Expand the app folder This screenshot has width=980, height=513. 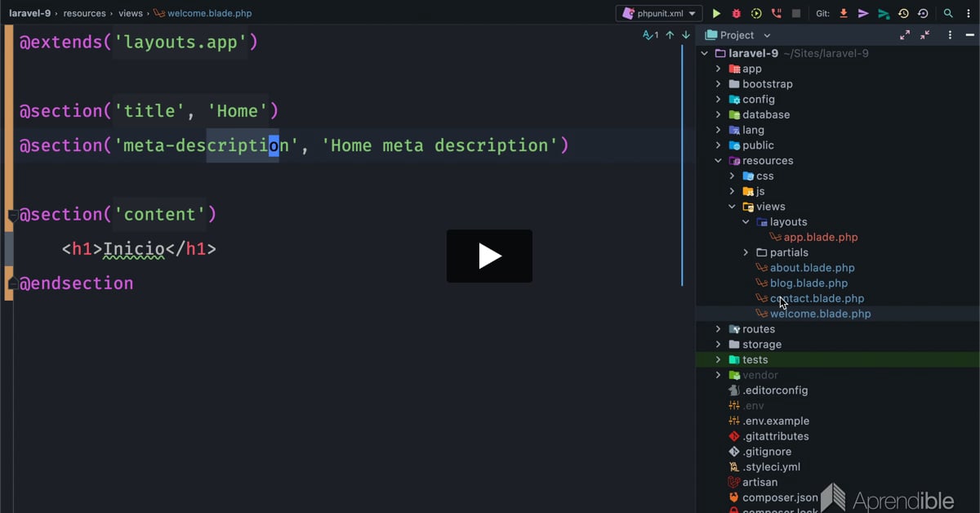point(719,69)
